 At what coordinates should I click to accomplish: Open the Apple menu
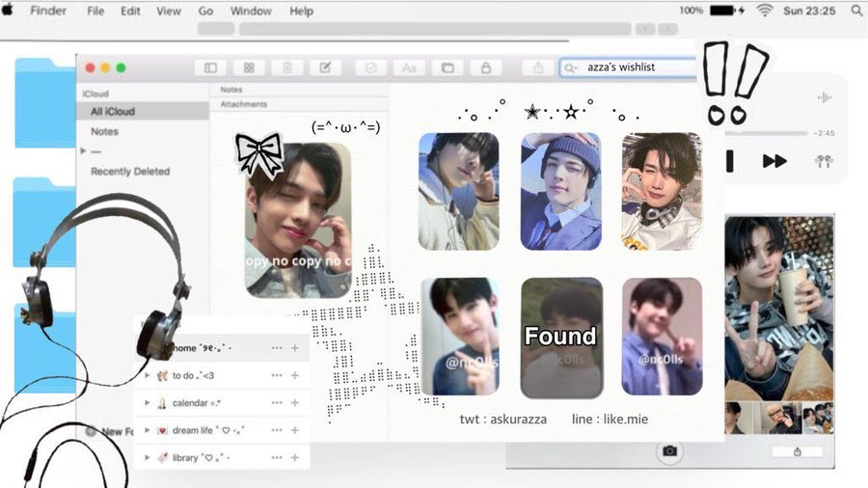point(8,10)
